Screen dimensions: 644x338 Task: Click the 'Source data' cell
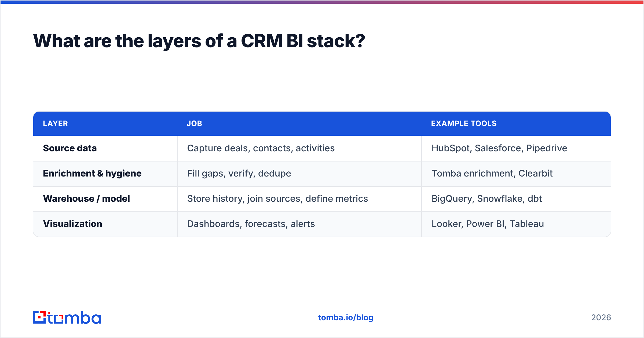pos(105,148)
